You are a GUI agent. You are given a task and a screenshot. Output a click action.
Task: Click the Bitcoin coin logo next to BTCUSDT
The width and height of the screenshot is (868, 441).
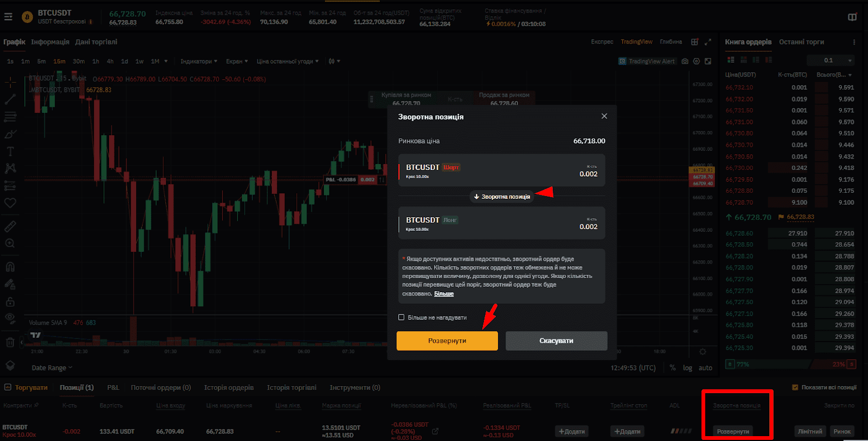click(27, 18)
